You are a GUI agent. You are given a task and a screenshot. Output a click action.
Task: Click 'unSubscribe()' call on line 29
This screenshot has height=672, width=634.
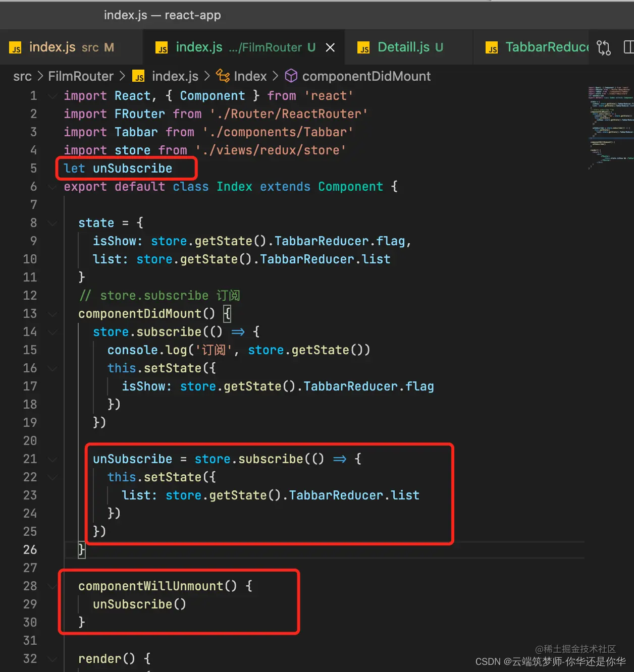coord(140,604)
